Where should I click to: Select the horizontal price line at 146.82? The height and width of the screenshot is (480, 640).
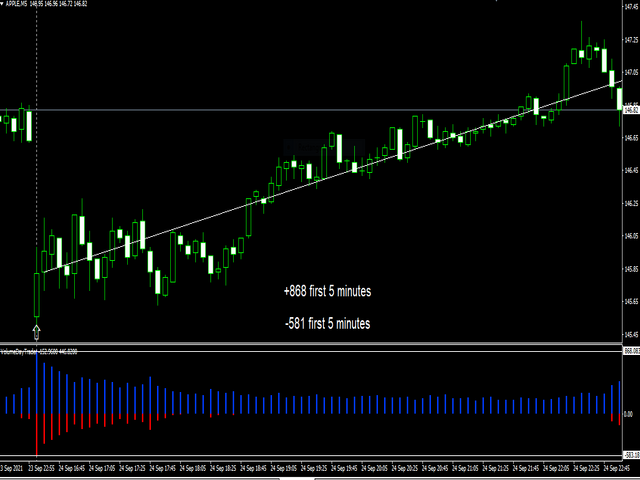(x=311, y=110)
